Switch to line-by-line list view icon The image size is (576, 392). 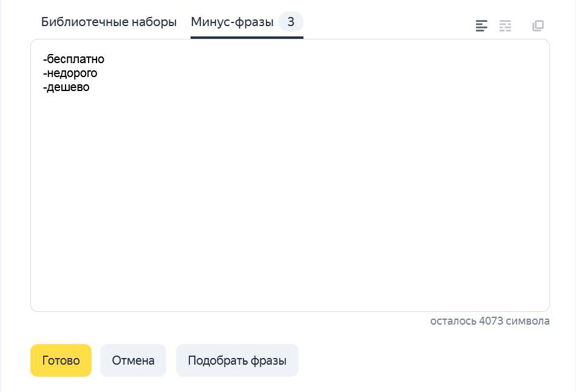click(481, 25)
